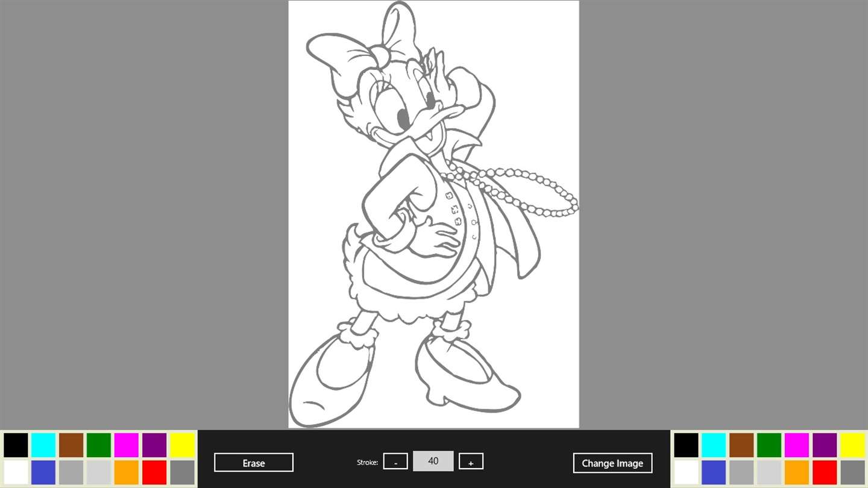This screenshot has height=488, width=868.
Task: Select green swatch in right palette
Action: pos(769,445)
